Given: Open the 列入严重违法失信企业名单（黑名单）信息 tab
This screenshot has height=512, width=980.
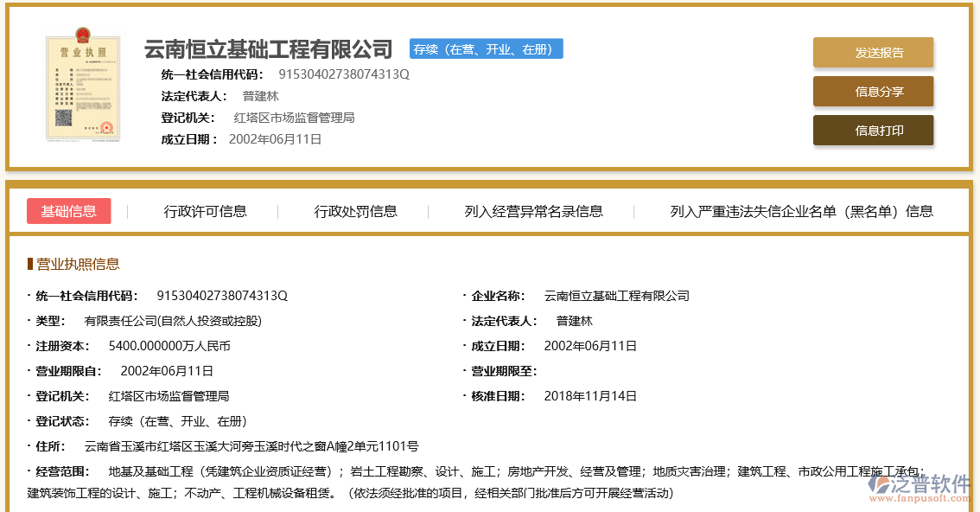Looking at the screenshot, I should (801, 211).
